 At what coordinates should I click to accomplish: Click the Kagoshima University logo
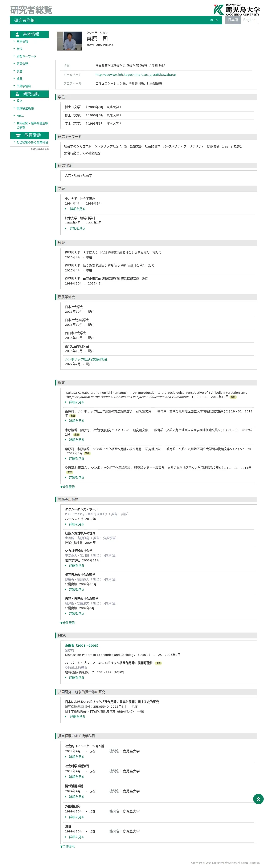coord(236,10)
